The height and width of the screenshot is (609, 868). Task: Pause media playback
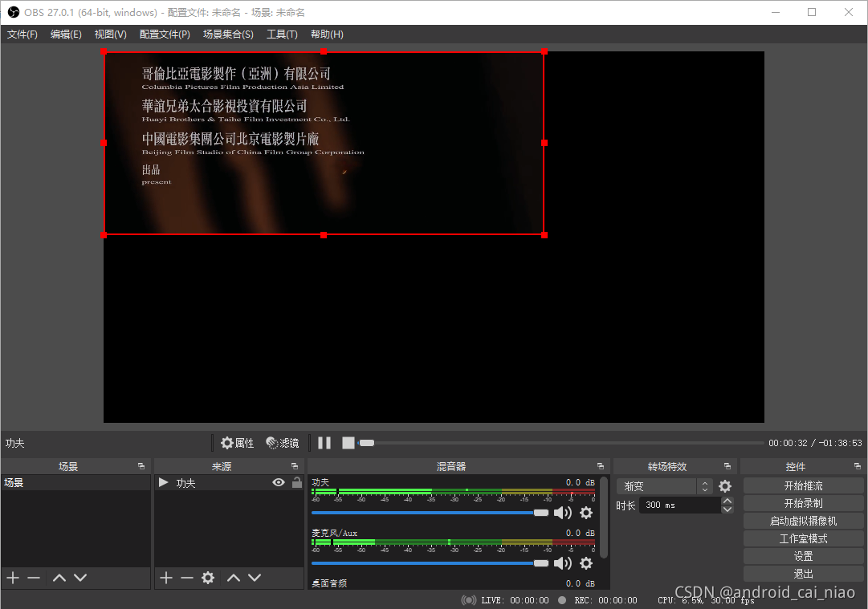tap(324, 443)
